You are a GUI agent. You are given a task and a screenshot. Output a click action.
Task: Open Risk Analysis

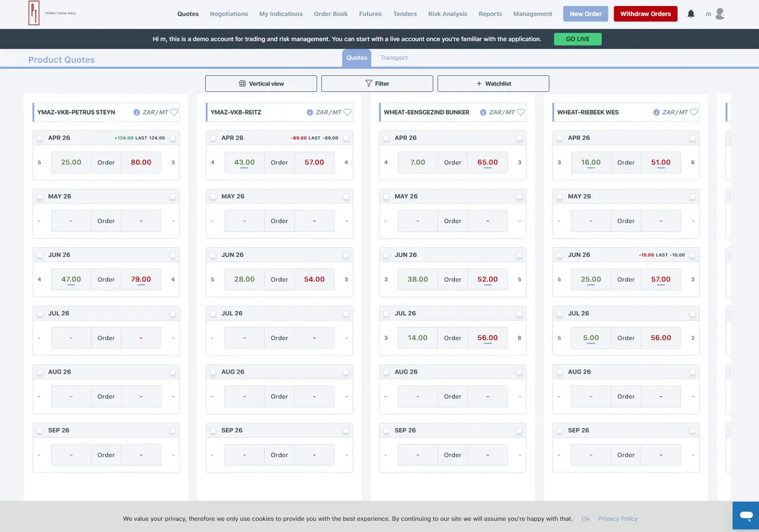point(448,14)
